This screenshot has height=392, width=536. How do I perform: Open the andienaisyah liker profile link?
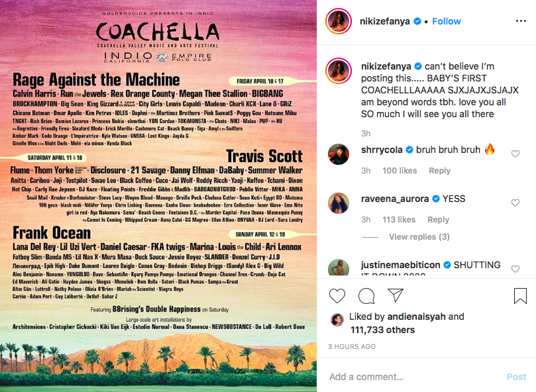(x=416, y=317)
